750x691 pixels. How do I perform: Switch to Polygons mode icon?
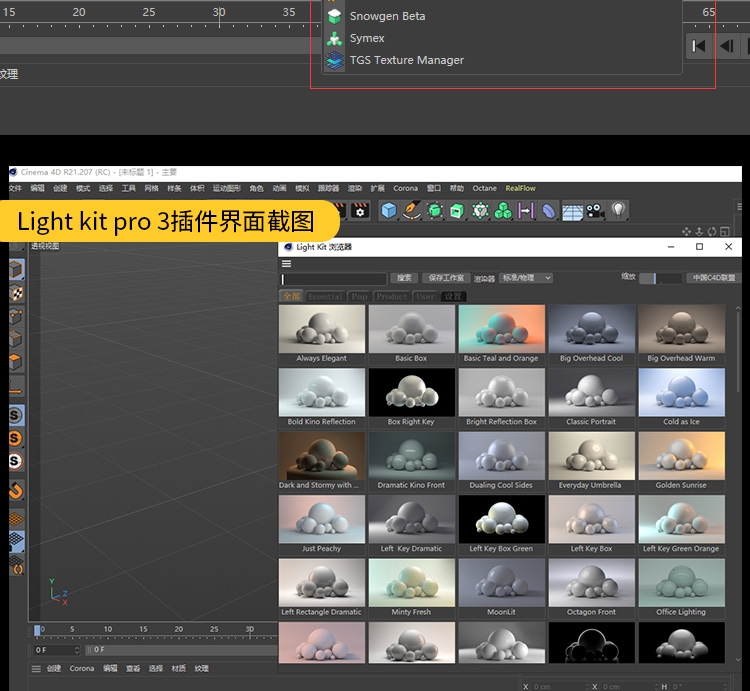tap(16, 362)
